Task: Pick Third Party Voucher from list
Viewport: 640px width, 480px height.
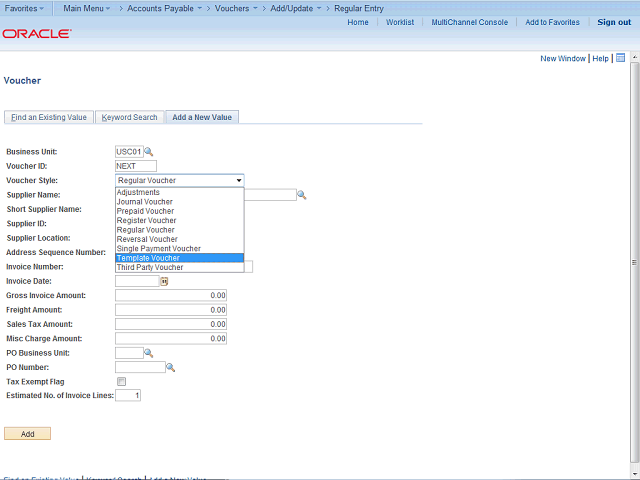Action: 180,267
